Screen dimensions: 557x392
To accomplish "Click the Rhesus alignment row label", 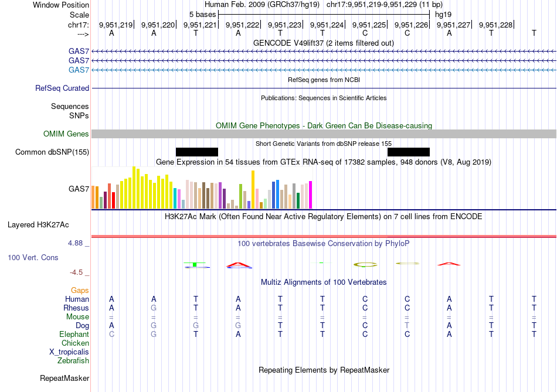I will pyautogui.click(x=76, y=308).
